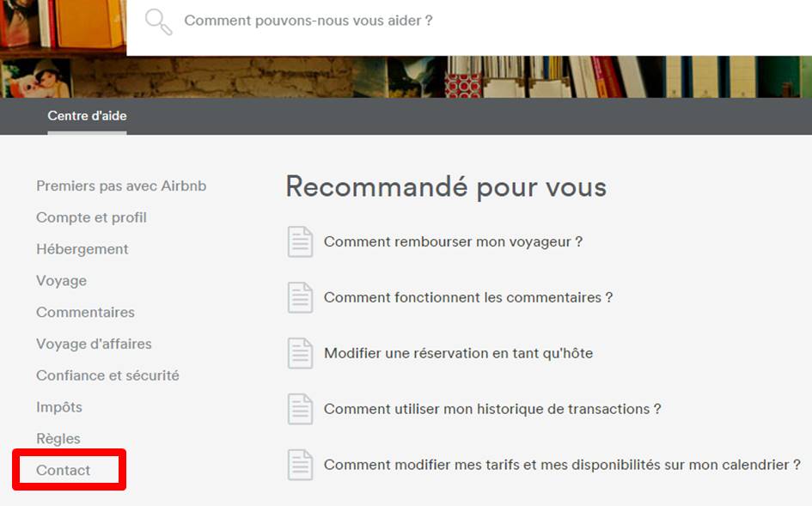Open 'Comment rembourser mon voyageur ?' article
The image size is (812, 506).
pyautogui.click(x=453, y=241)
